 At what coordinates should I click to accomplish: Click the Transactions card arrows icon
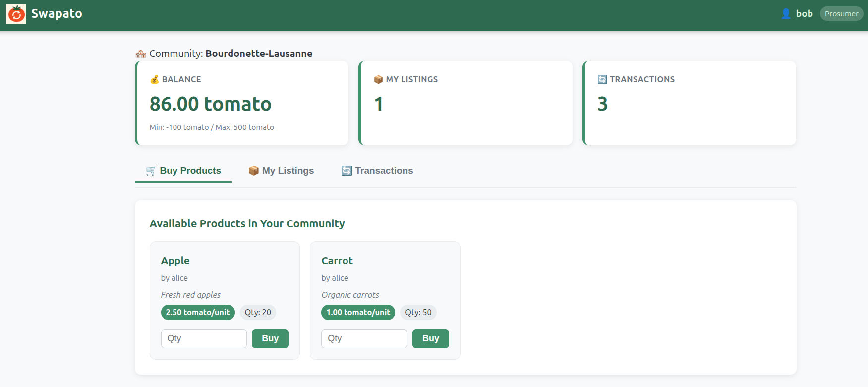(x=602, y=79)
